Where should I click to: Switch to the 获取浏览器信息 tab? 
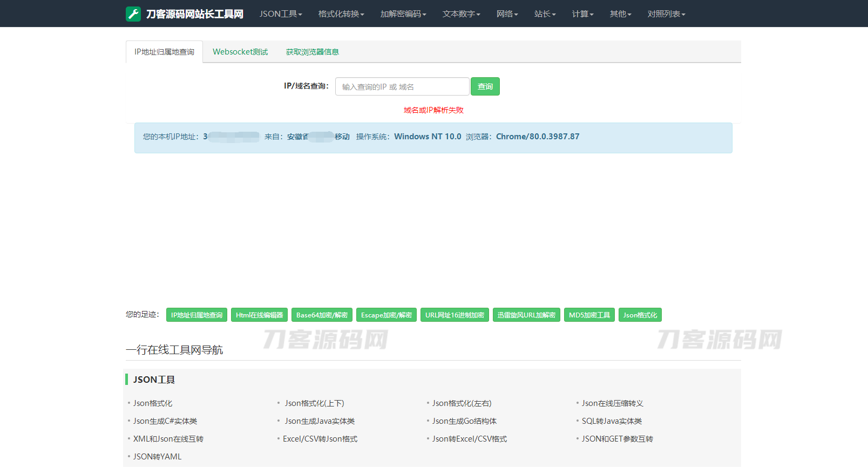click(312, 52)
